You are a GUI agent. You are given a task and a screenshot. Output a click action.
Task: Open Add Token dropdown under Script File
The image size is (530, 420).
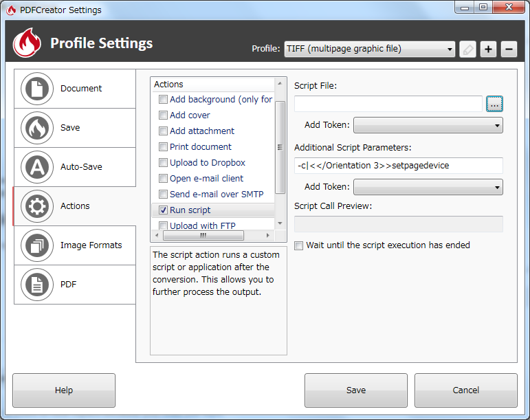(x=428, y=125)
